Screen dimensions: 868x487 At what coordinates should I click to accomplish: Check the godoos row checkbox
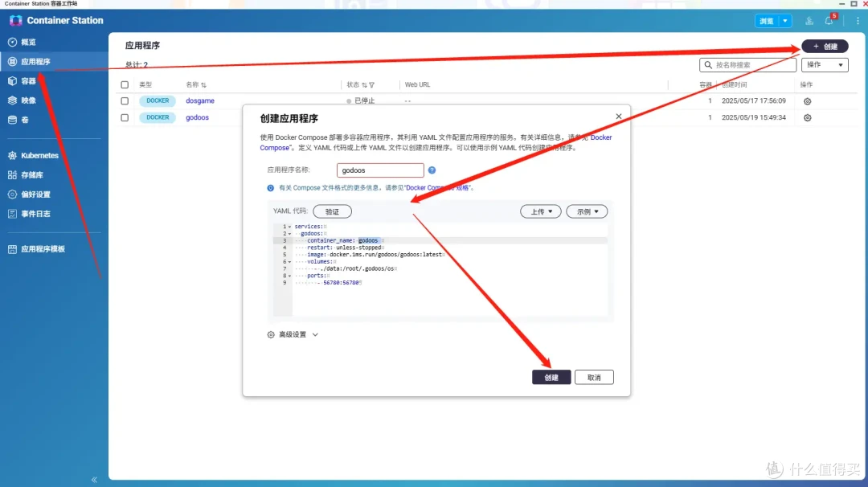tap(125, 117)
